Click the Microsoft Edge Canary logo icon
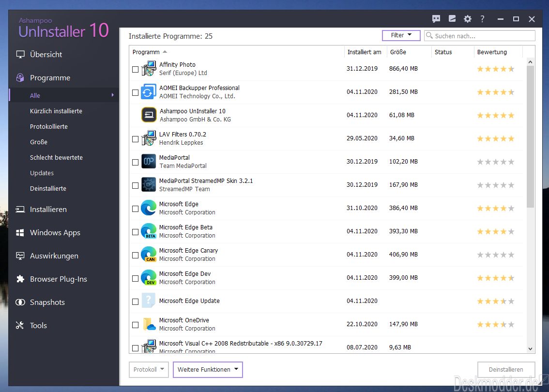Image resolution: width=549 pixels, height=392 pixels. click(149, 255)
